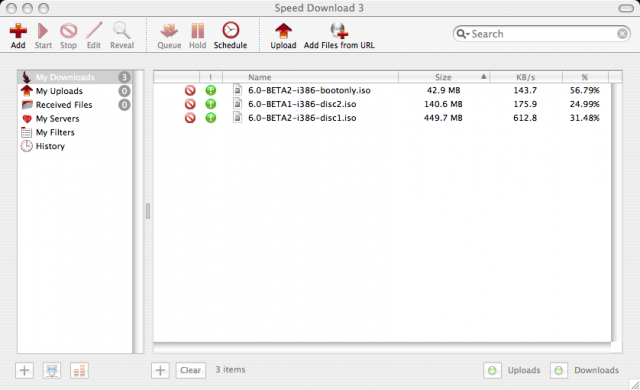Click the 24.99% progress value
Screen dimensions: 640x390
tap(584, 104)
